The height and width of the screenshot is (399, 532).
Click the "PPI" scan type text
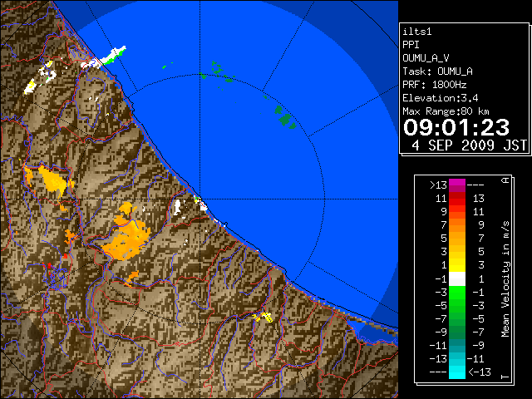point(411,45)
